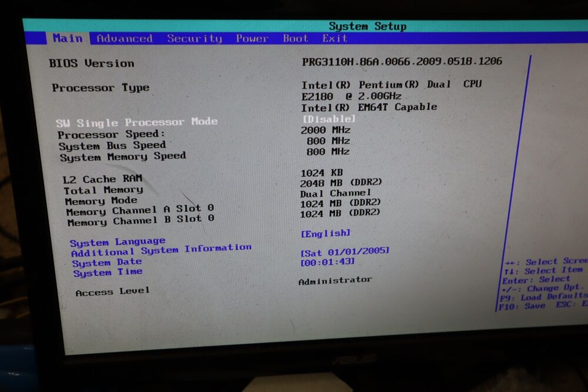Click the L2 Cache RAM label

pos(102,179)
